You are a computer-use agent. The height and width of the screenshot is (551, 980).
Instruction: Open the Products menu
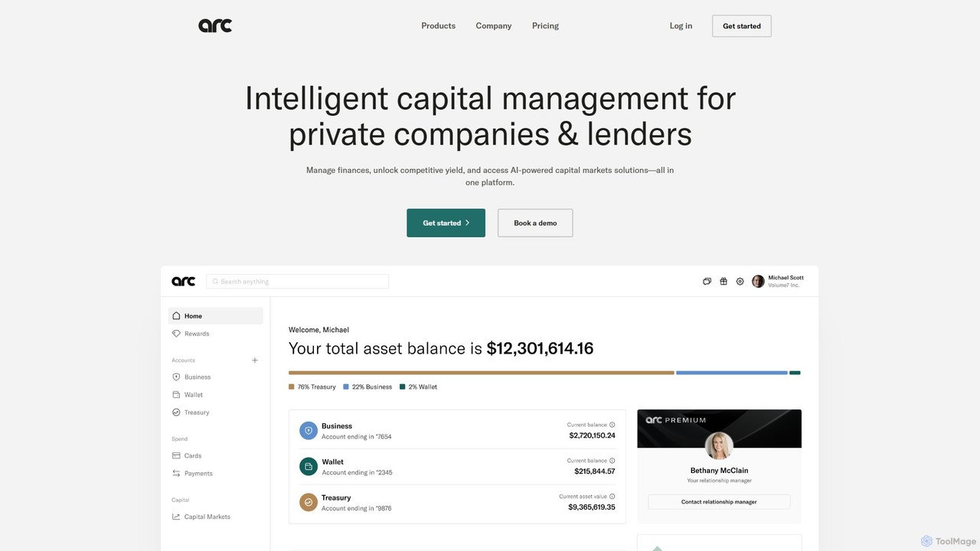pyautogui.click(x=438, y=26)
